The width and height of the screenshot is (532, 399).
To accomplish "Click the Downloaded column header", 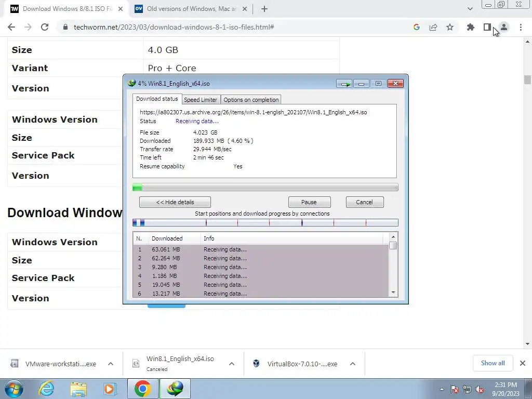I will coord(175,238).
